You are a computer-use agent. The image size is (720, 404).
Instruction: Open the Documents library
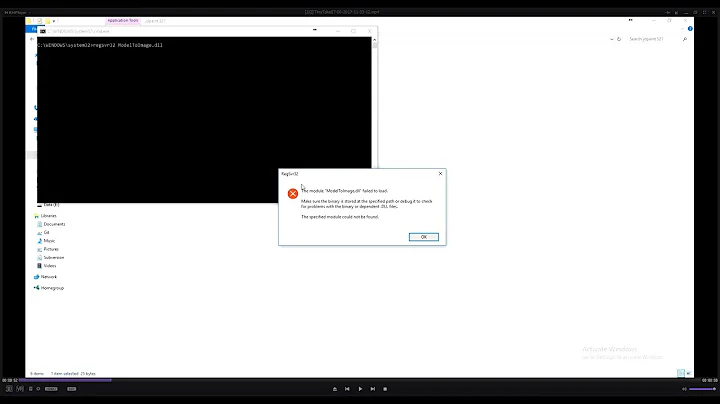point(54,224)
